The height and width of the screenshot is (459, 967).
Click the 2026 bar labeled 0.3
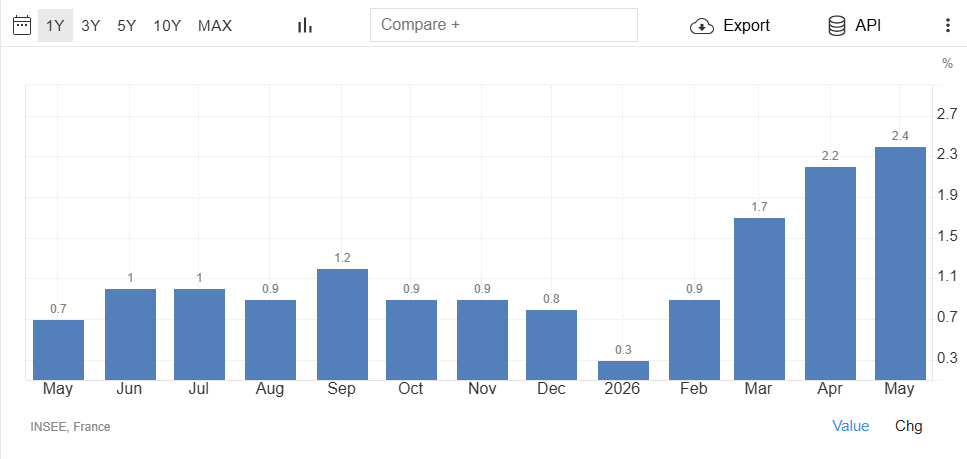coord(623,370)
